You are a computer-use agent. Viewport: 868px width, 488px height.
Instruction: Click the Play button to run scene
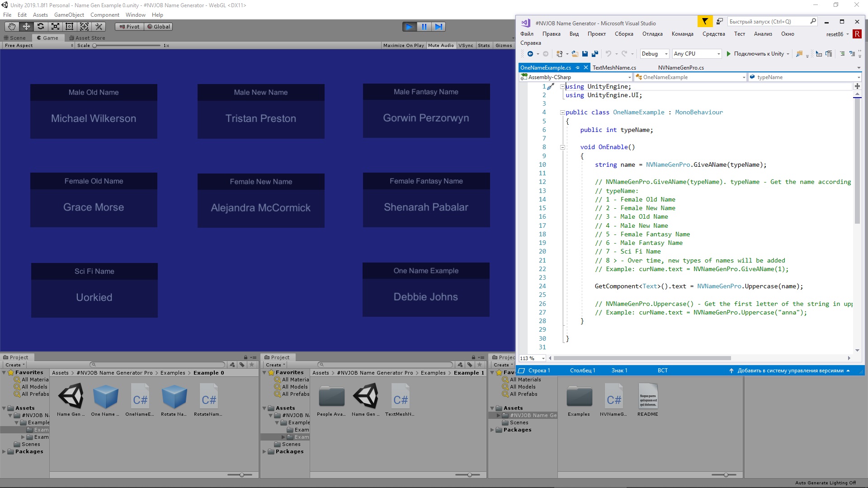[x=409, y=26]
